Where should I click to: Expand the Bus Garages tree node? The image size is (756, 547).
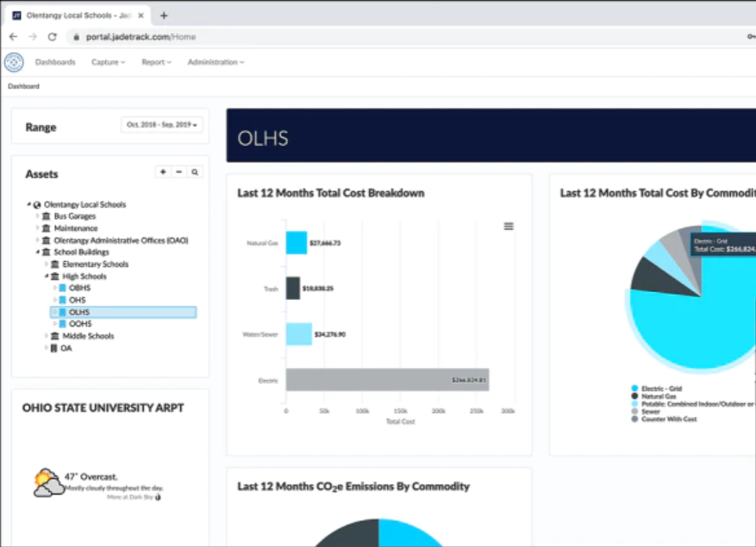pos(37,216)
